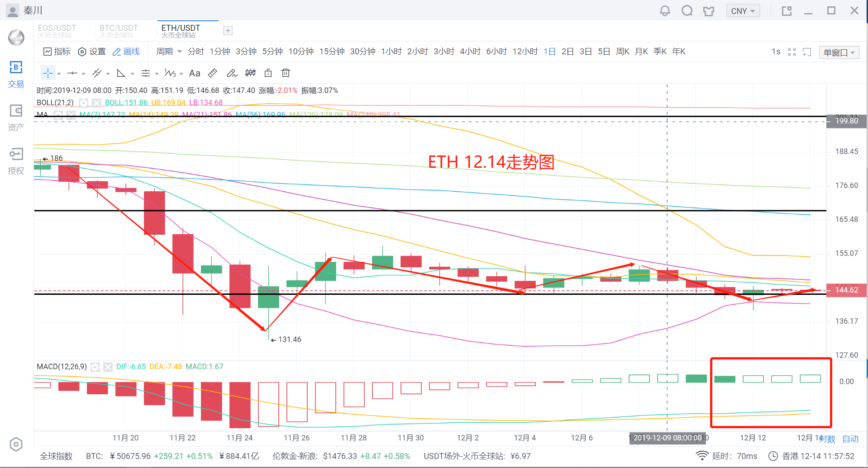
Task: Open notifications bell icon
Action: (x=665, y=10)
